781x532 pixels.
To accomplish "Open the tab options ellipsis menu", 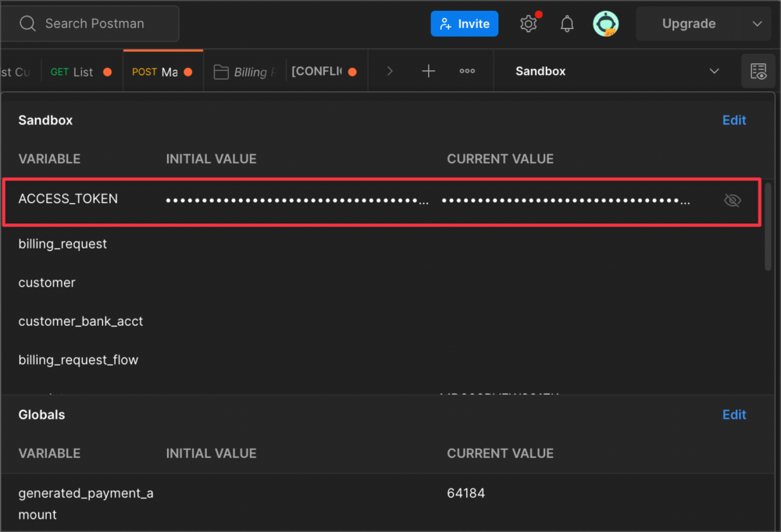I will coord(467,71).
